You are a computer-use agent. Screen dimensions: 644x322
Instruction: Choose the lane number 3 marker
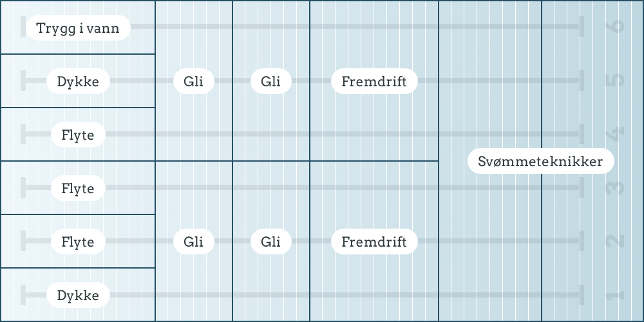pos(615,187)
